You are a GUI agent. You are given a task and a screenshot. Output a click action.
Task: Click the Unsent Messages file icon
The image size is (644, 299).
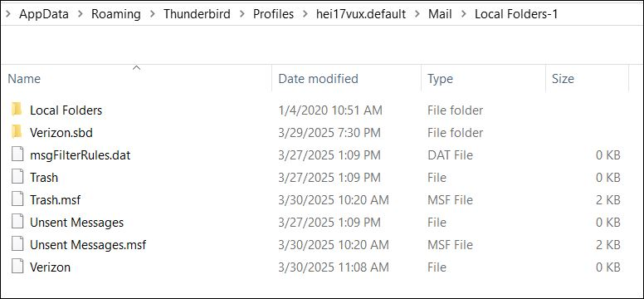pyautogui.click(x=17, y=222)
